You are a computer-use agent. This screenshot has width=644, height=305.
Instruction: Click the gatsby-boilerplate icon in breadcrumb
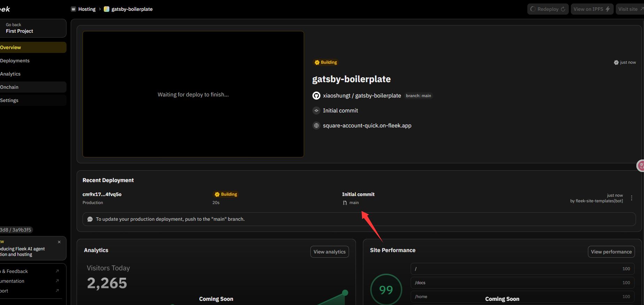point(107,9)
